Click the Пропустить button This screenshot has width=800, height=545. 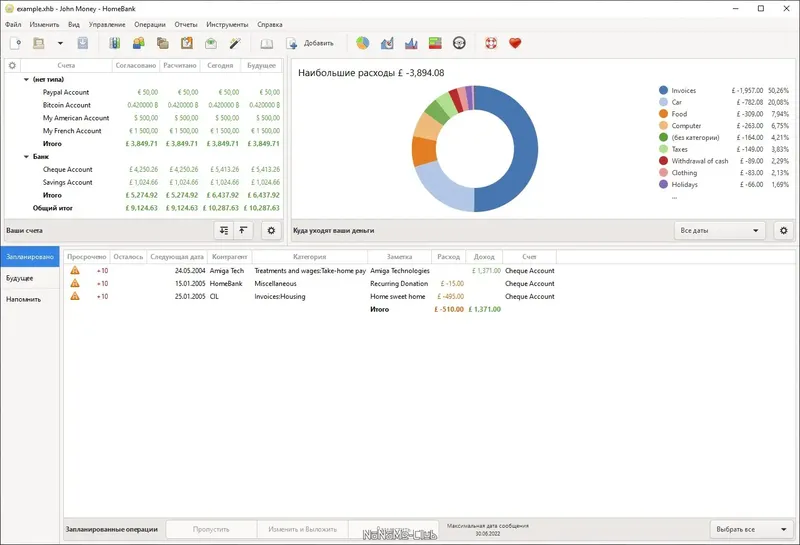pos(211,529)
